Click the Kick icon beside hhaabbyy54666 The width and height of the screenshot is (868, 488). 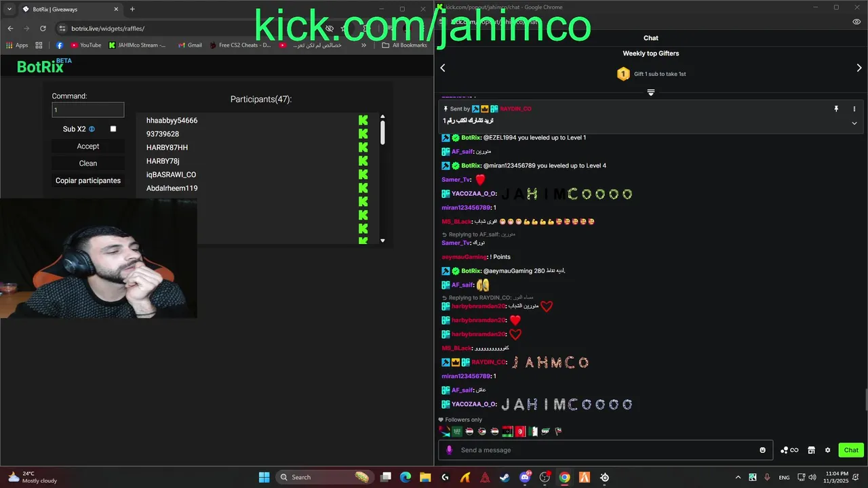tap(363, 120)
